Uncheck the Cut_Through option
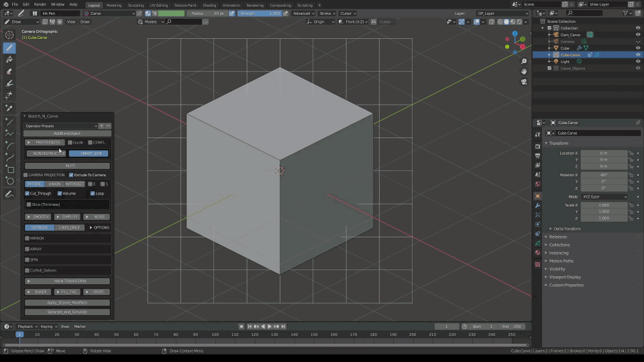The image size is (644, 362). coord(28,193)
